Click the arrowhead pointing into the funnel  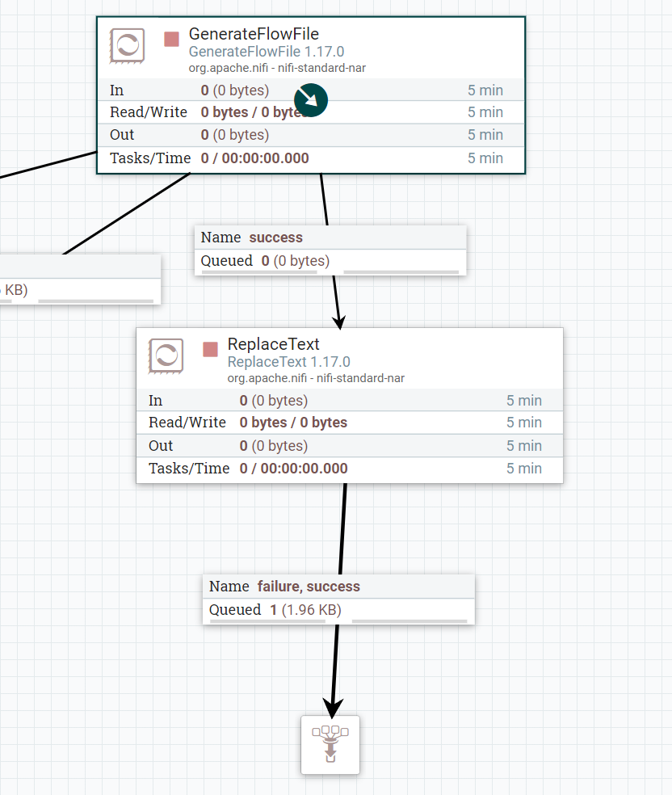click(332, 706)
